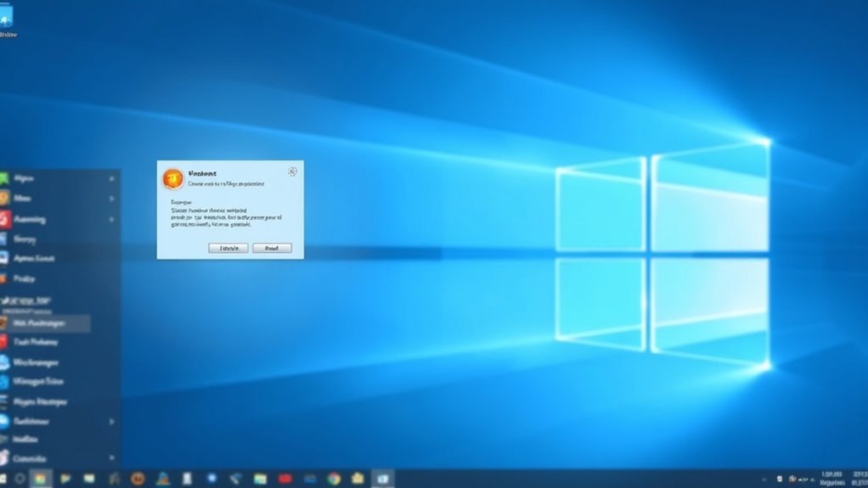Click the orange app icon in the dialog
This screenshot has height=488, width=868.
172,178
